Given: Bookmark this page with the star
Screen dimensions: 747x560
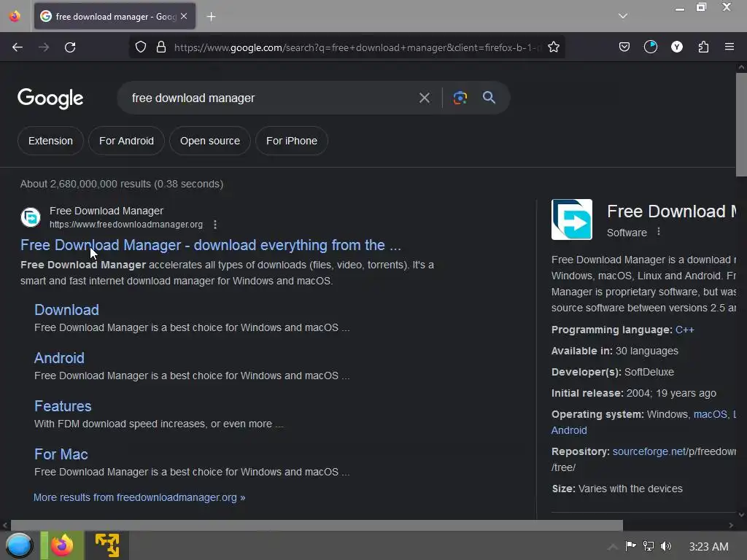Looking at the screenshot, I should point(553,47).
